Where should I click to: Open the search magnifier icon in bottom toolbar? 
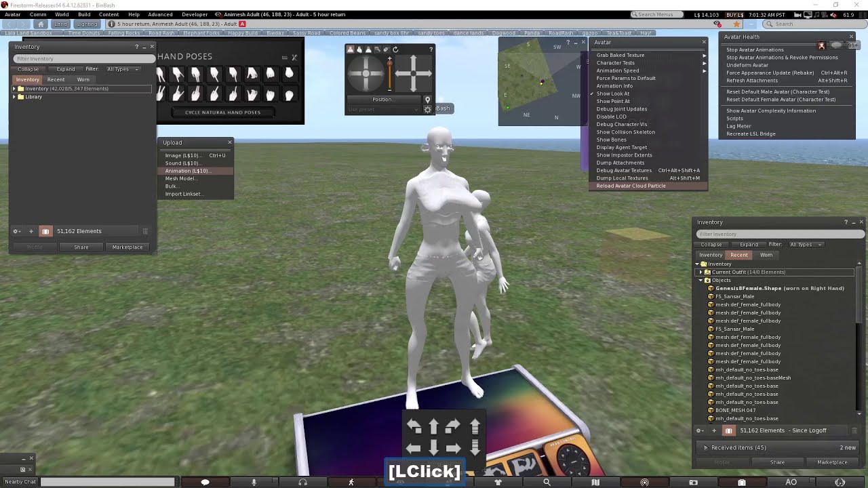[x=547, y=482]
